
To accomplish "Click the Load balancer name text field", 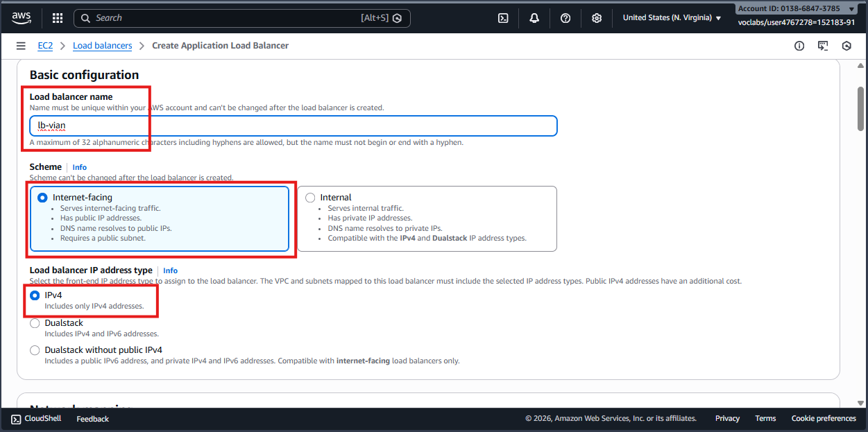I will (x=293, y=126).
